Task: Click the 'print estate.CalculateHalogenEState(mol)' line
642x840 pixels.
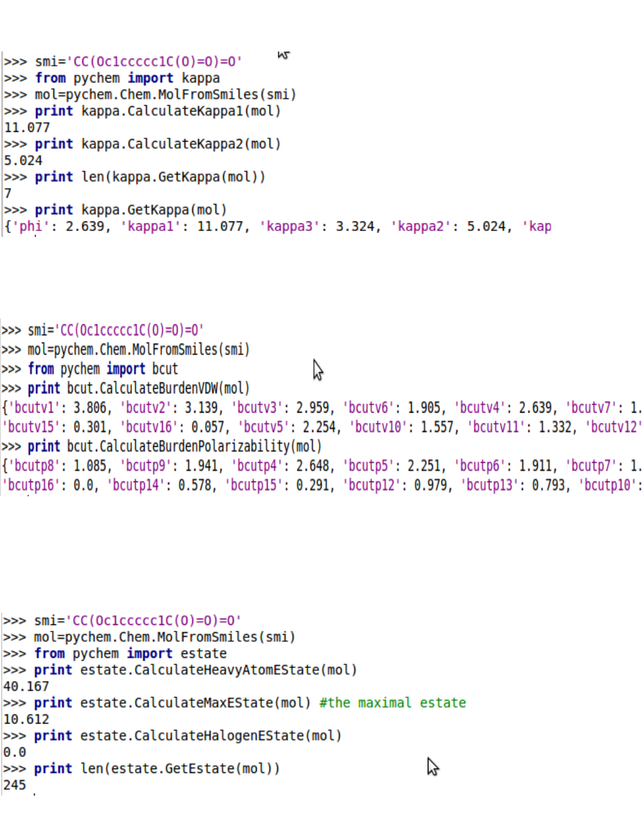Action: coord(188,736)
